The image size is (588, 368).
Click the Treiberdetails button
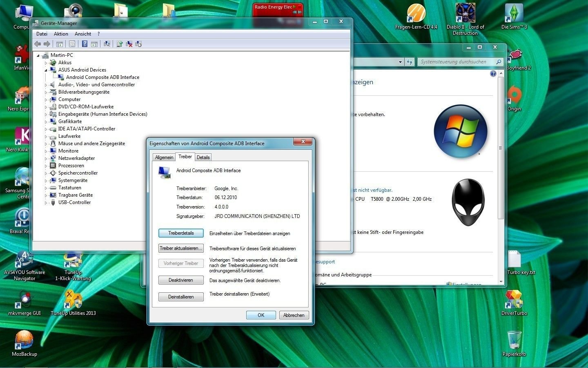181,233
